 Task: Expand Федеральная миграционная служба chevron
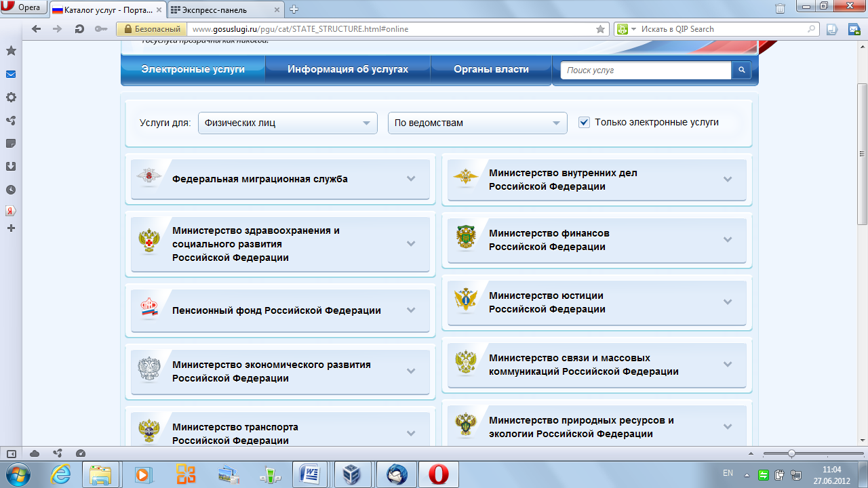tap(411, 179)
